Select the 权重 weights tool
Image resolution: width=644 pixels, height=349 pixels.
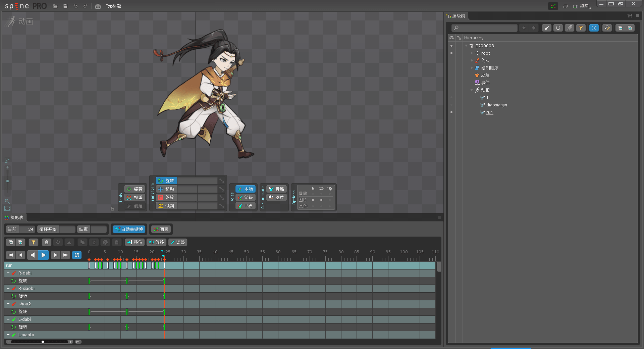(135, 197)
